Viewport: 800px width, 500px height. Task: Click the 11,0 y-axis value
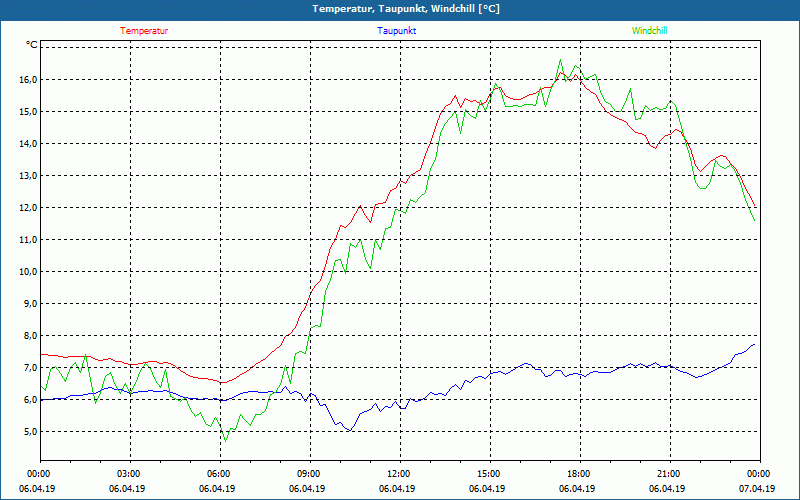click(29, 240)
